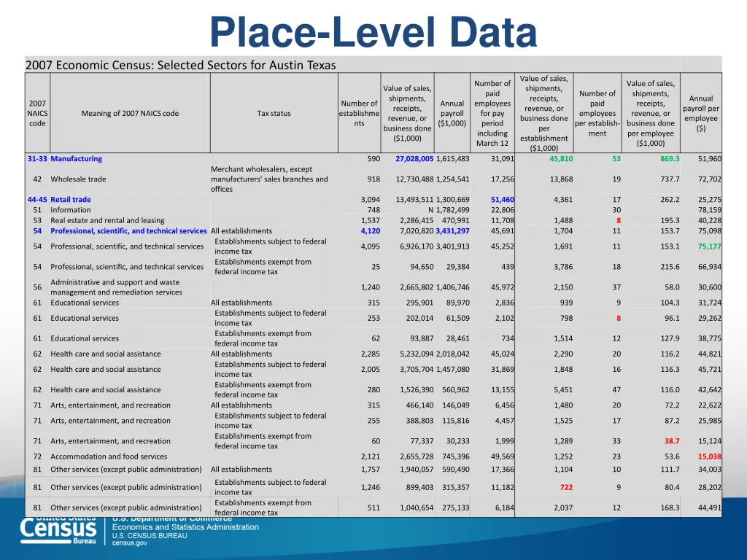Open the census.gov link in footer
Viewport: 747px width, 560px height.
(130, 542)
